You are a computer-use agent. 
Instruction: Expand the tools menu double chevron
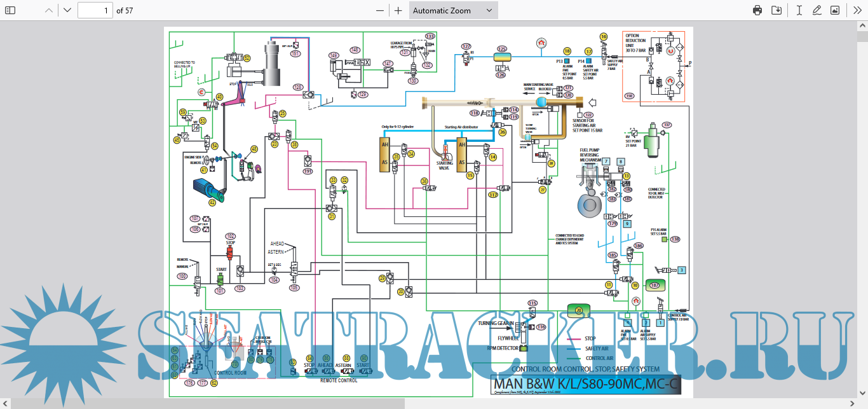(x=857, y=10)
